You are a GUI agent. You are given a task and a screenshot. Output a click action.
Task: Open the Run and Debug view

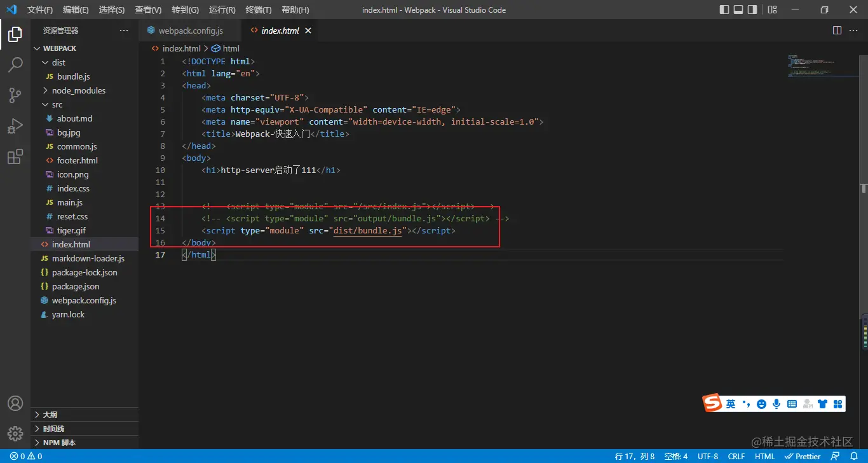point(15,126)
